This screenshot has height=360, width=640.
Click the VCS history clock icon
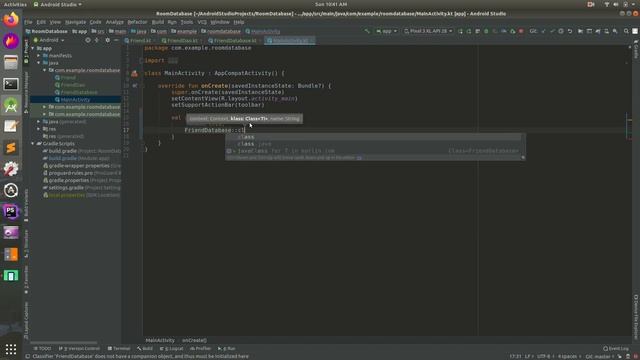tap(561, 31)
